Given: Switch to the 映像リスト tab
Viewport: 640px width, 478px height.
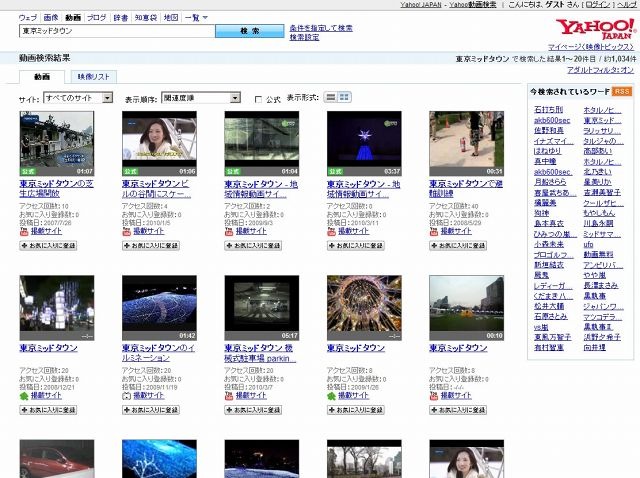Looking at the screenshot, I should coord(93,77).
